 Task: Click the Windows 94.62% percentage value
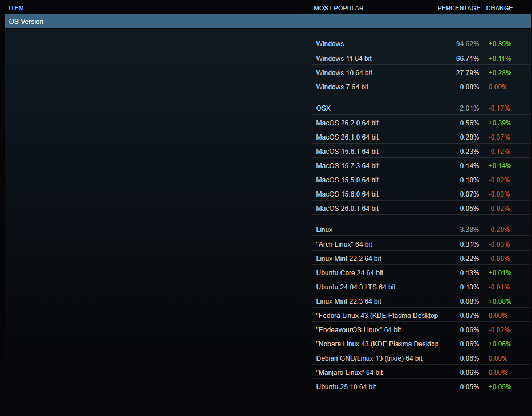pyautogui.click(x=468, y=44)
